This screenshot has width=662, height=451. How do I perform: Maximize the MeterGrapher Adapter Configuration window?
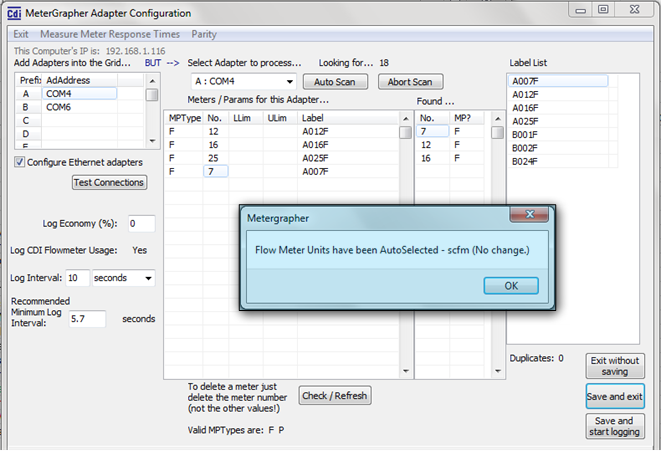pyautogui.click(x=603, y=10)
